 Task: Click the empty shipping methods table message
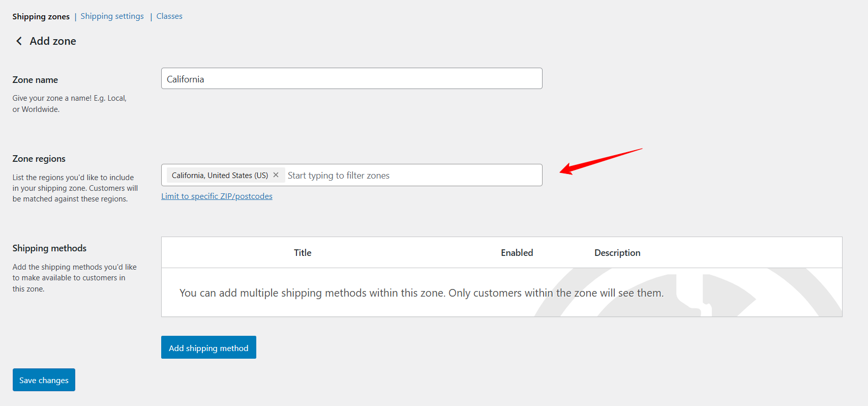pyautogui.click(x=421, y=293)
